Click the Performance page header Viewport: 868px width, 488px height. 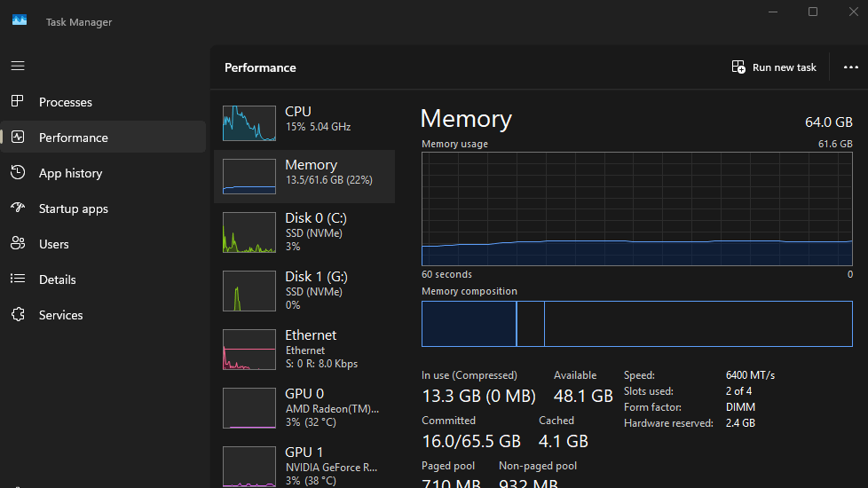(260, 68)
